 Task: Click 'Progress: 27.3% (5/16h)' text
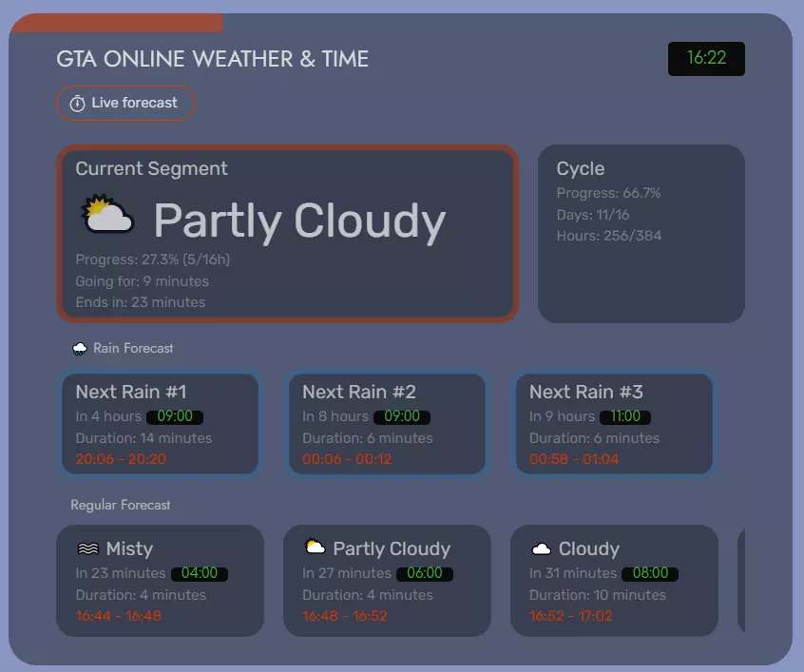pyautogui.click(x=152, y=259)
